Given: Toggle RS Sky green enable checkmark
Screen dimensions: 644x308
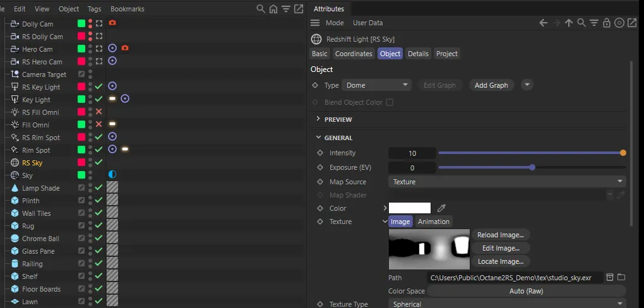Looking at the screenshot, I should coord(98,162).
